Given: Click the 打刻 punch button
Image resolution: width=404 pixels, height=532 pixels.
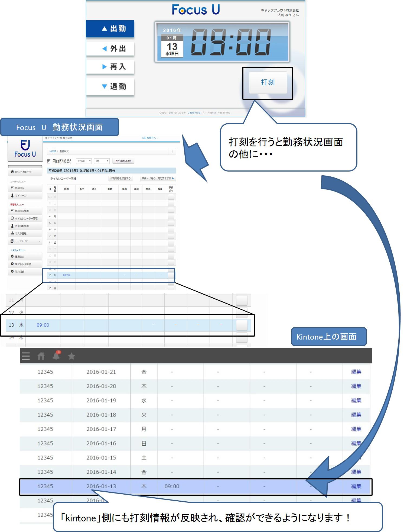Looking at the screenshot, I should (268, 82).
